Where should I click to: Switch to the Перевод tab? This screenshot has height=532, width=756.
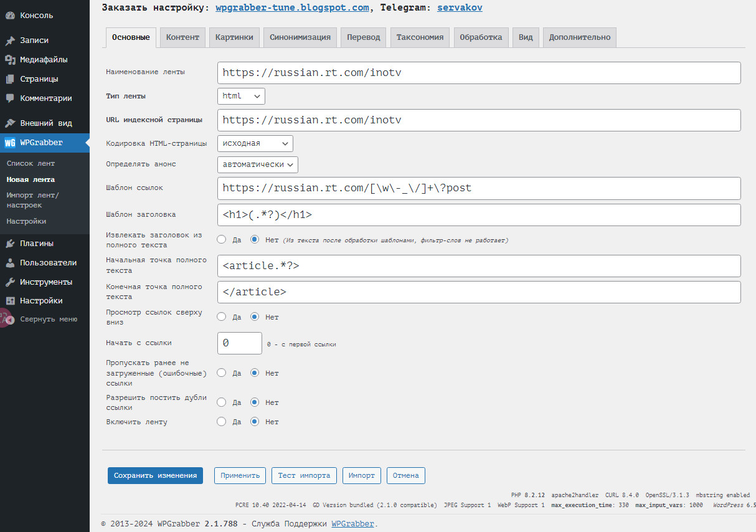point(364,37)
